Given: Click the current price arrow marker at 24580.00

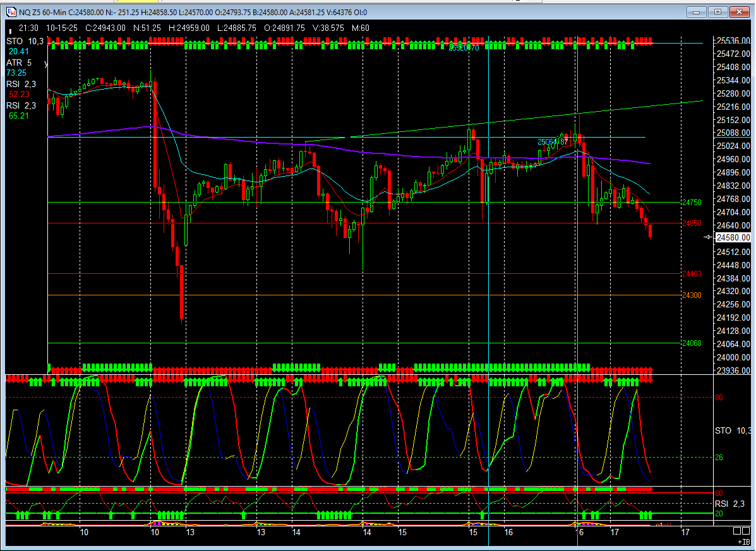Looking at the screenshot, I should (708, 237).
